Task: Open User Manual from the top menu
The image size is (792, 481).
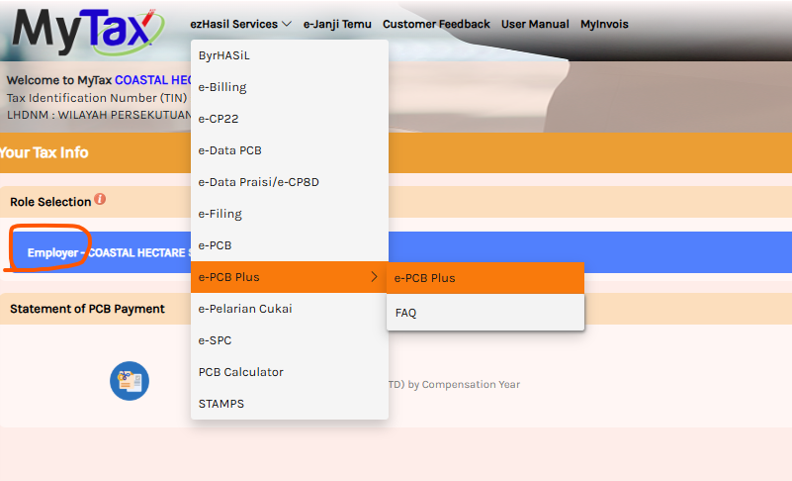Action: pyautogui.click(x=535, y=24)
